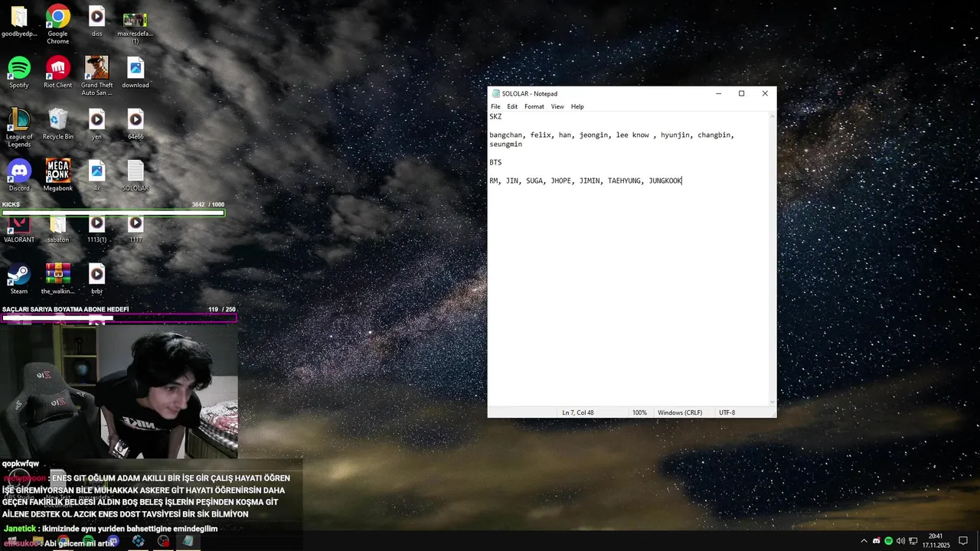Click the word bangchan in Notepad
This screenshot has height=551, width=980.
[x=506, y=135]
